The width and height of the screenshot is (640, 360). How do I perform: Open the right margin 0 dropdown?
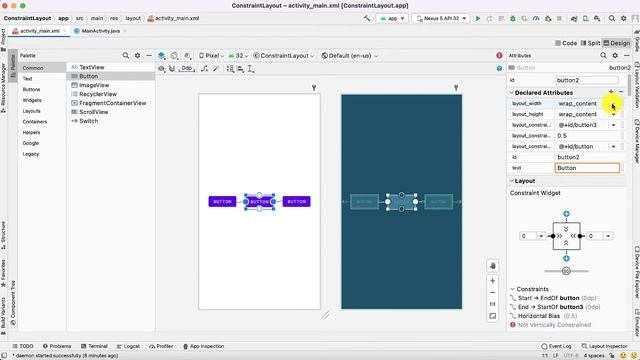pos(608,236)
